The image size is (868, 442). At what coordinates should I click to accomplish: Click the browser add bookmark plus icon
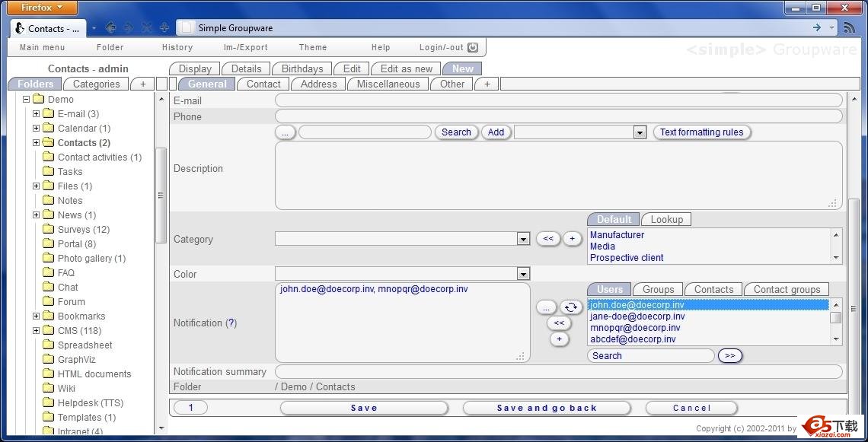click(x=164, y=27)
